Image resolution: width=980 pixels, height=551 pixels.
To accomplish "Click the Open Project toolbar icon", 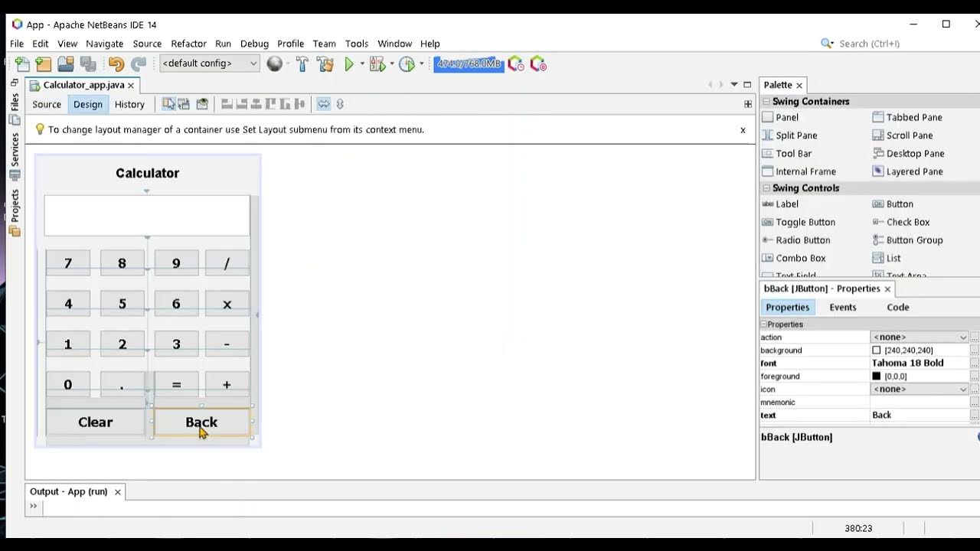I will (66, 64).
